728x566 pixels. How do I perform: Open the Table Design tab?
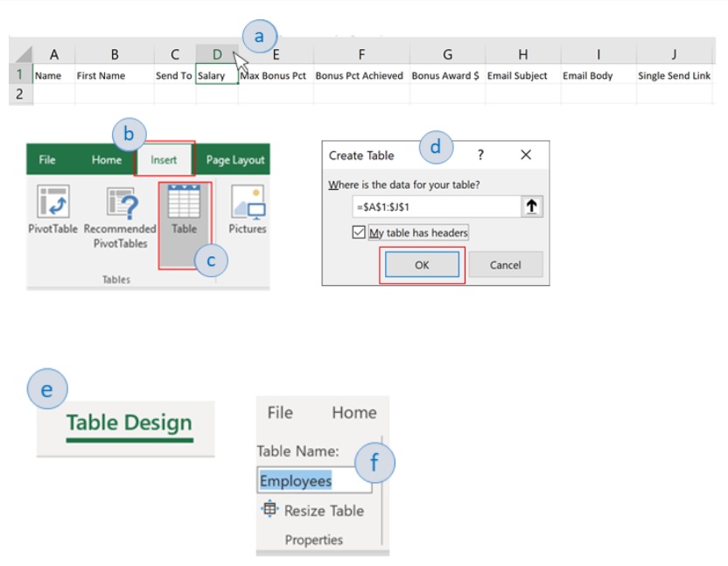point(129,423)
